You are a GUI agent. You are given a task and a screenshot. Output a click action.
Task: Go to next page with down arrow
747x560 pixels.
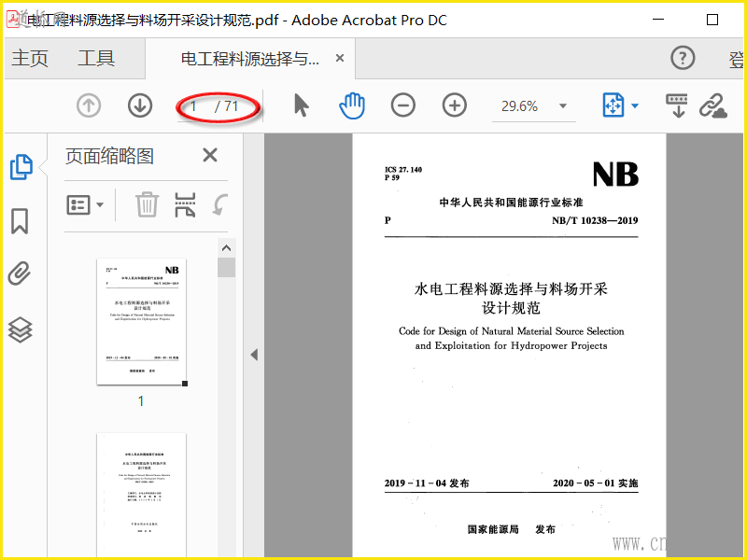(x=140, y=105)
